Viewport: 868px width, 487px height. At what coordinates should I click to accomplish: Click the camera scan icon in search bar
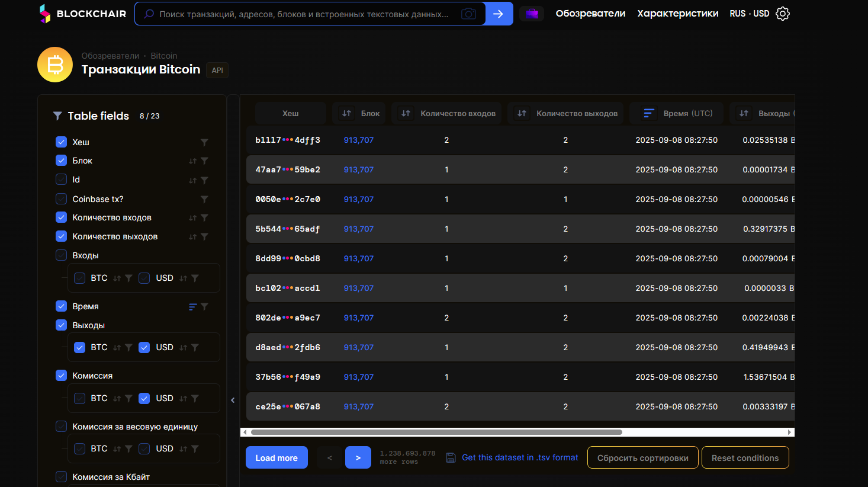click(468, 14)
